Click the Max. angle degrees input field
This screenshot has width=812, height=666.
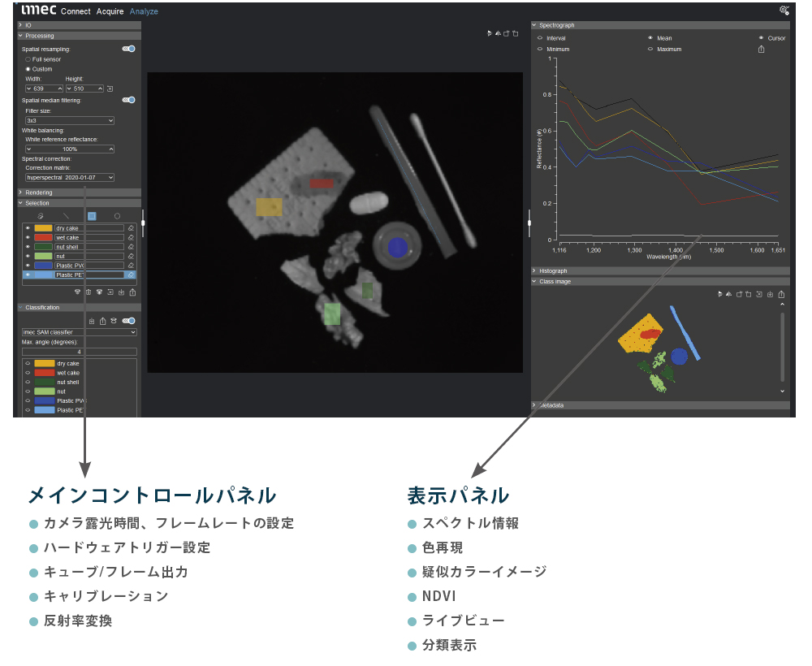click(80, 352)
